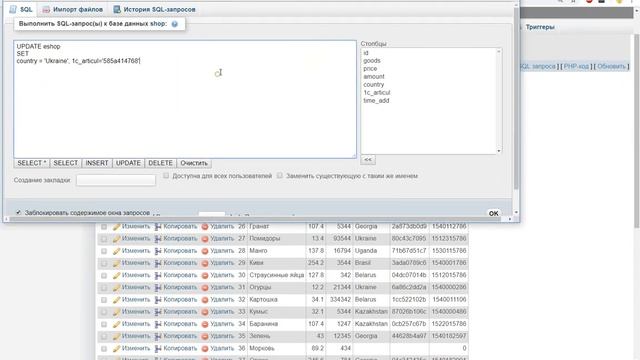Open the SQL tab
Screen dimensions: 640x360
click(x=21, y=9)
